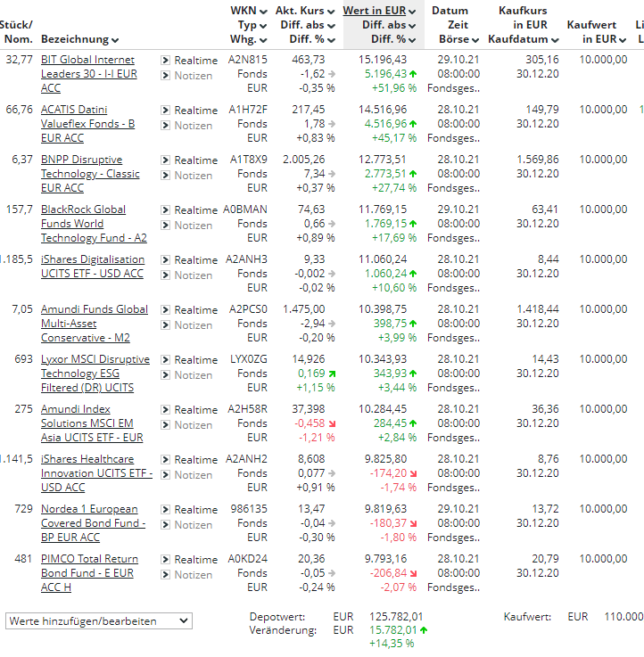644x657 pixels.
Task: Click Realtime arrow icon for BIT Global Internet
Action: pos(166,61)
